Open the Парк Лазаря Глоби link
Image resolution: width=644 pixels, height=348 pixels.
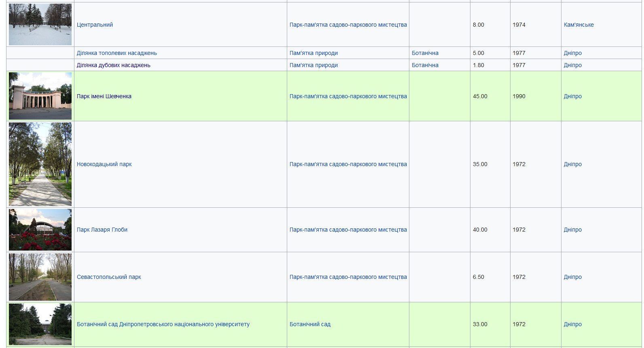(102, 230)
